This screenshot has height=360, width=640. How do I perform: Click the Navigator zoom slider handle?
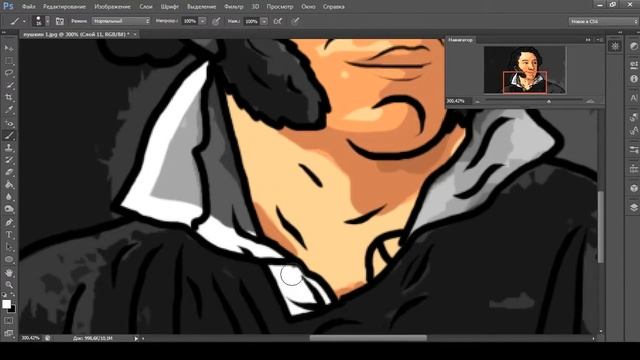tap(549, 101)
